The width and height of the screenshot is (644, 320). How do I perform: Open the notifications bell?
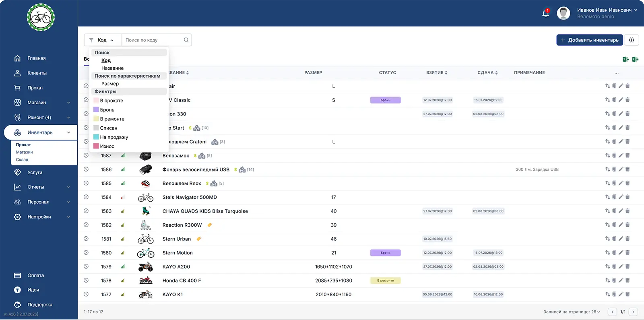pos(545,13)
